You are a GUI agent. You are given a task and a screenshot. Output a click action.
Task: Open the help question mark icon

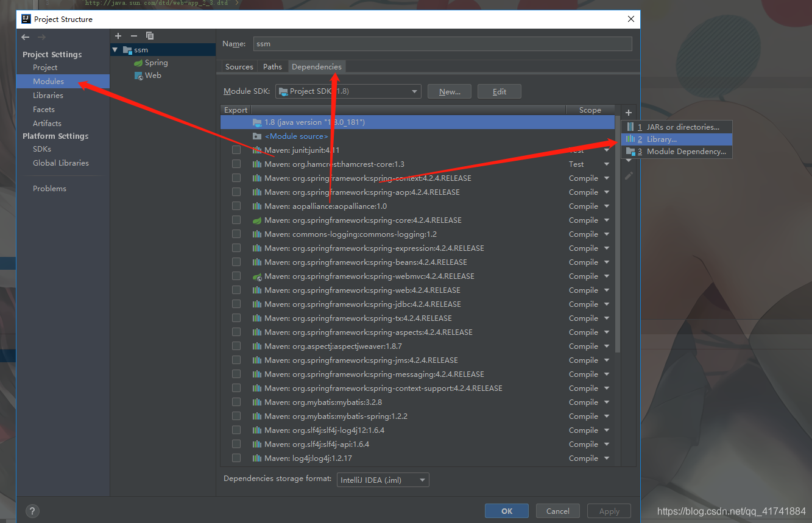tap(32, 511)
